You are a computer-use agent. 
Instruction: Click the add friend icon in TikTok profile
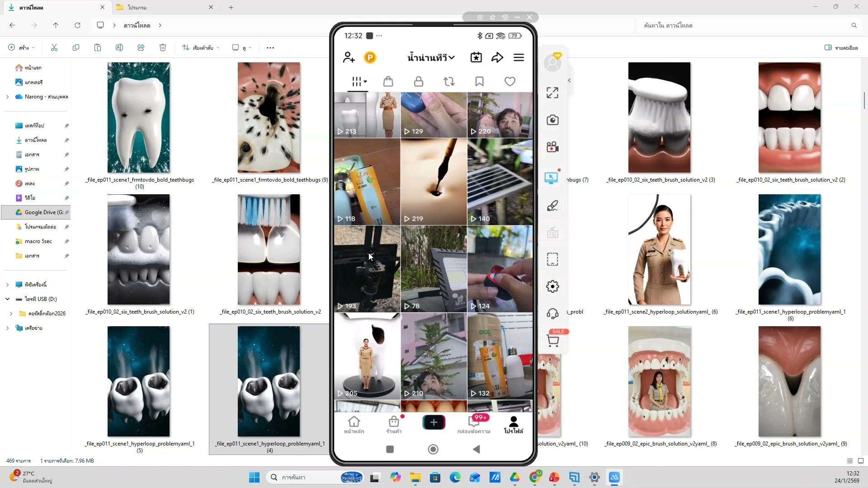349,57
